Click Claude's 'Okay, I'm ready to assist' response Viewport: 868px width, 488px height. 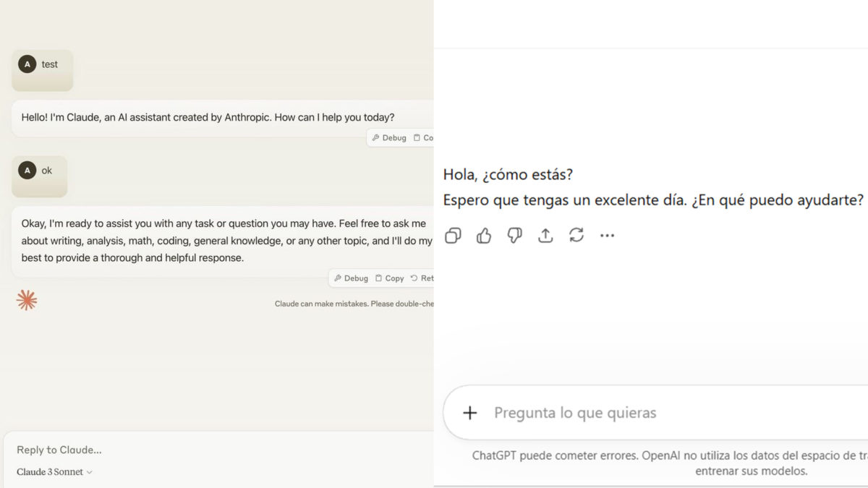point(226,241)
